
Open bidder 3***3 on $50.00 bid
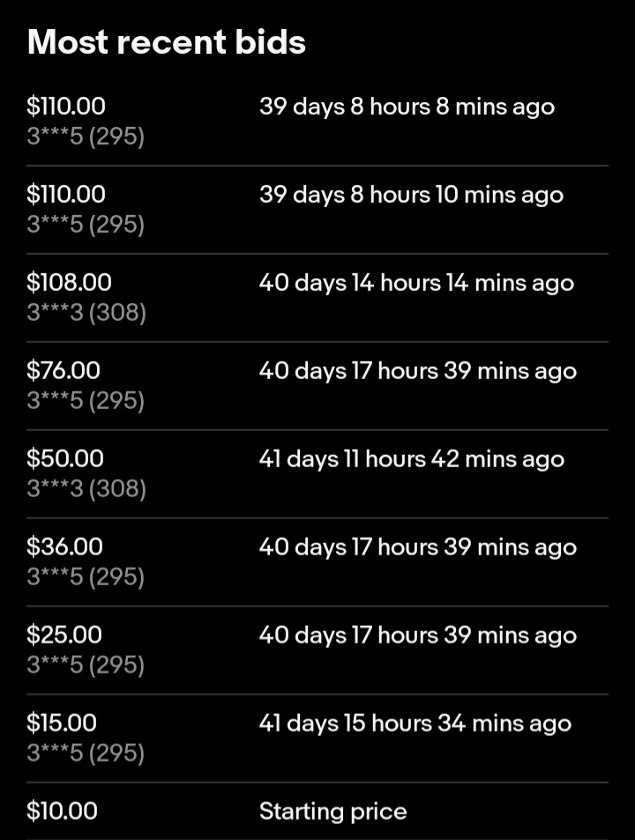click(x=86, y=488)
